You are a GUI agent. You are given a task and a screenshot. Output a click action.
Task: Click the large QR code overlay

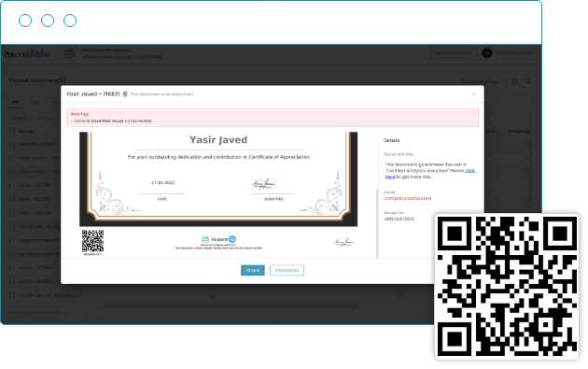(x=507, y=286)
